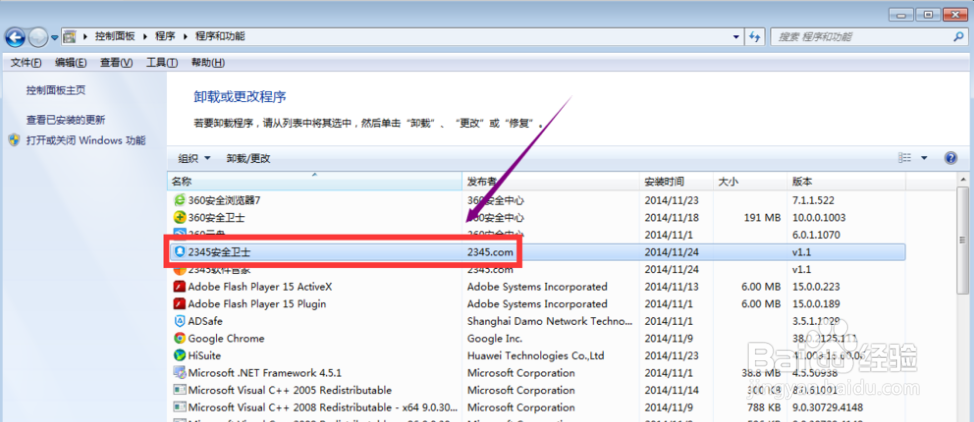Select the 360安全浏览器7 row name

[x=224, y=200]
